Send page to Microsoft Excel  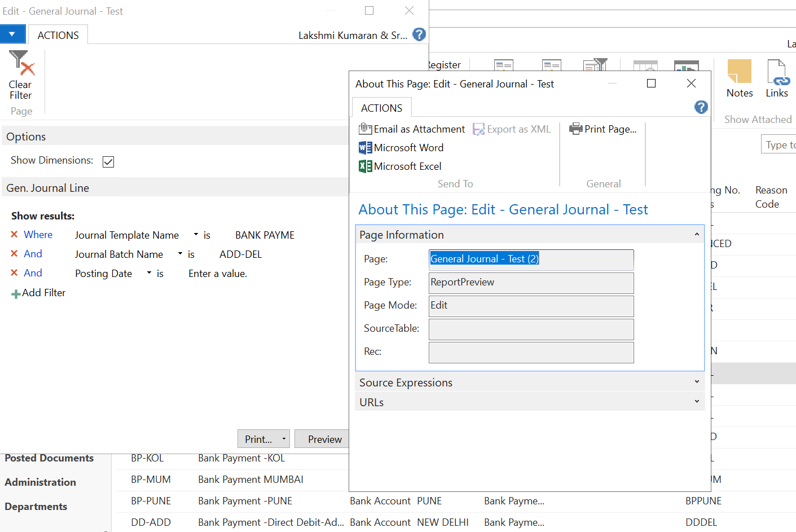(401, 166)
